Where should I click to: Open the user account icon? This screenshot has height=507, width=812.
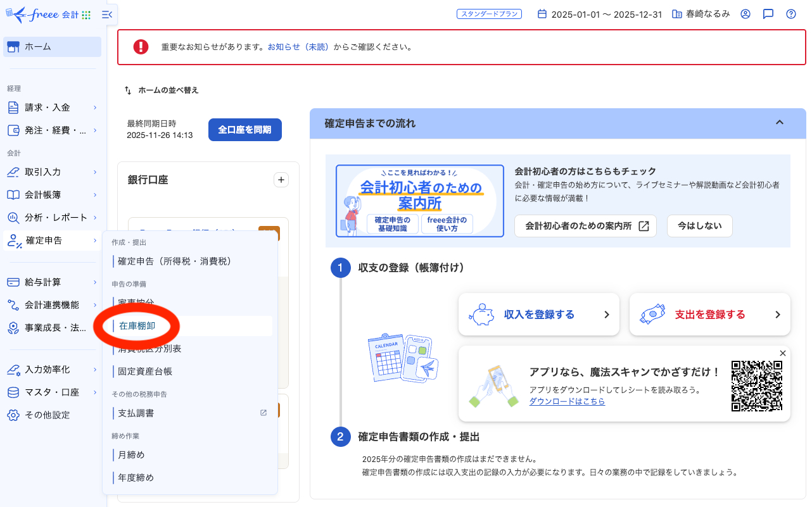745,14
